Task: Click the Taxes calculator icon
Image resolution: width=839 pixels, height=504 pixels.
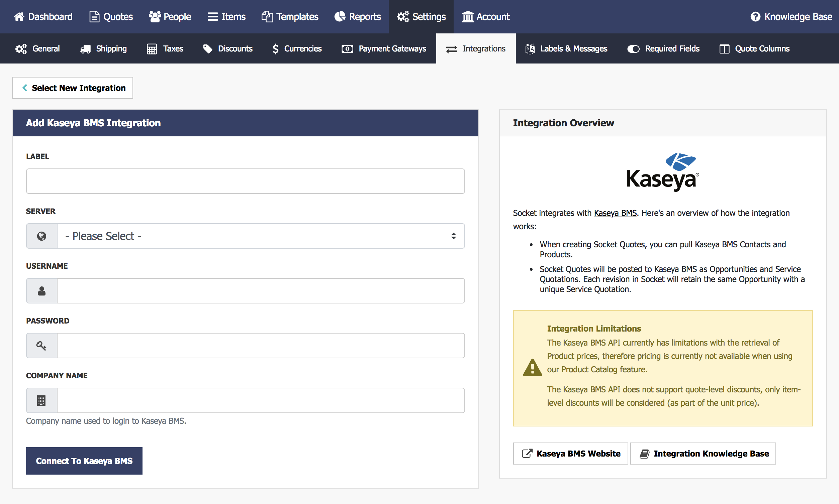Action: [152, 49]
